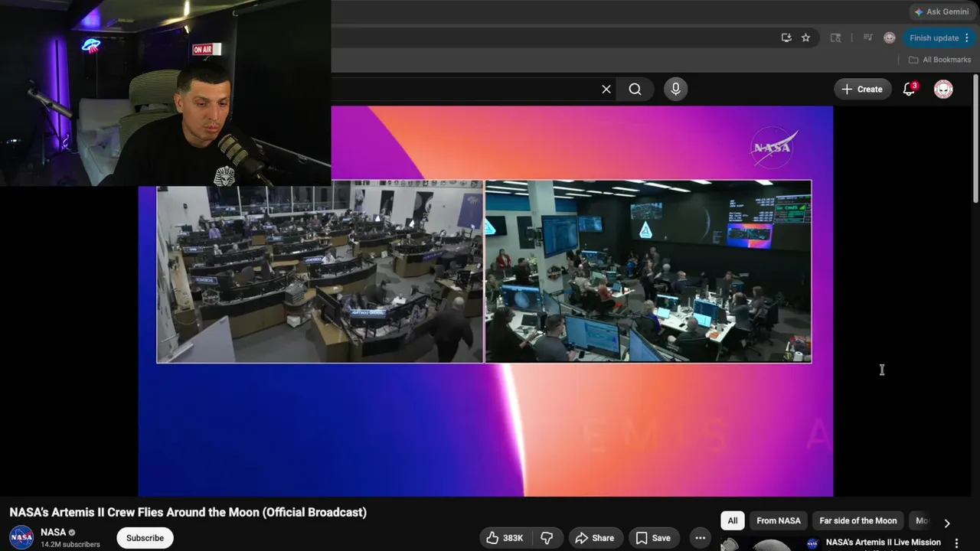Share the video

click(595, 538)
